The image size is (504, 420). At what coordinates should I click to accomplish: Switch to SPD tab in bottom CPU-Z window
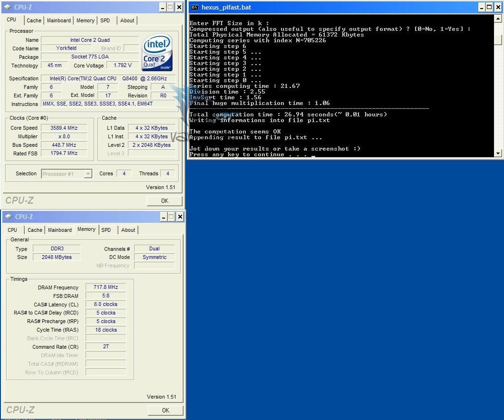pos(106,230)
